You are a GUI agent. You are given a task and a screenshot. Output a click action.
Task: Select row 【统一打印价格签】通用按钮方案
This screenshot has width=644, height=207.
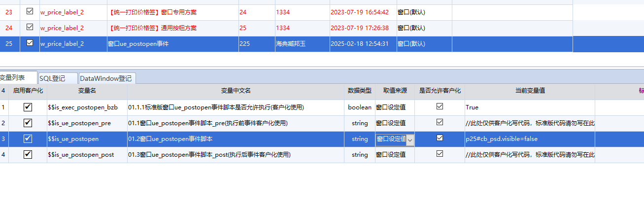pyautogui.click(x=172, y=28)
